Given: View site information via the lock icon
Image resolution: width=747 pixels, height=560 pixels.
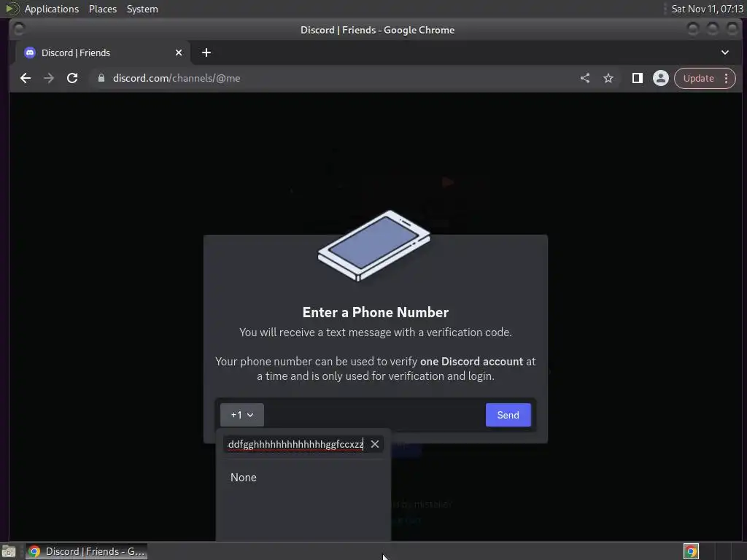Looking at the screenshot, I should pos(101,78).
